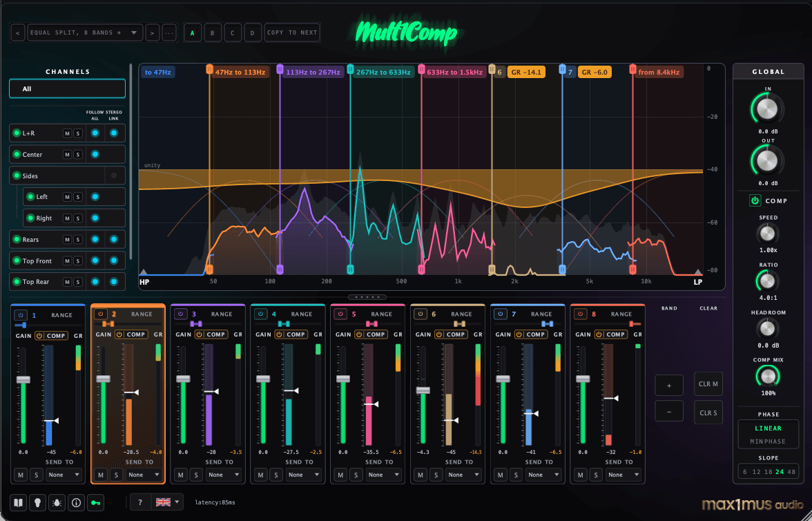Click the remove band minus button
The image size is (812, 521).
pos(669,412)
